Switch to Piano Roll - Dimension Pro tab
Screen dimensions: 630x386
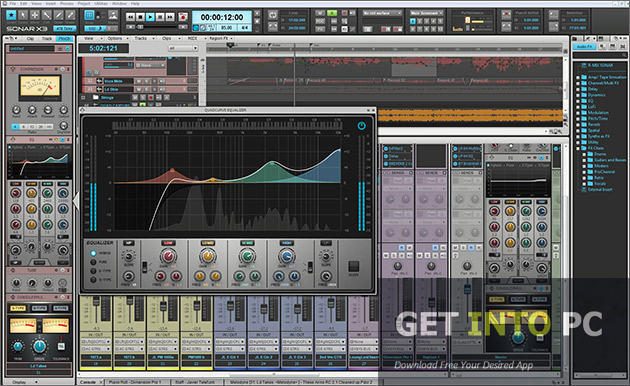(x=135, y=382)
